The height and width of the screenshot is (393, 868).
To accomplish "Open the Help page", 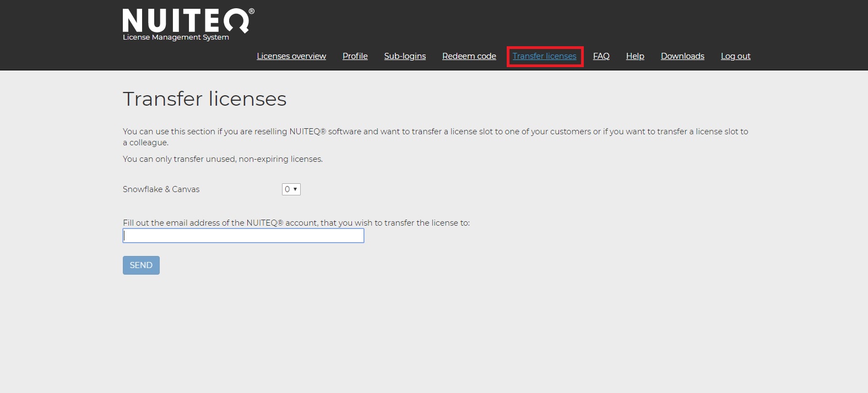I will pos(635,56).
